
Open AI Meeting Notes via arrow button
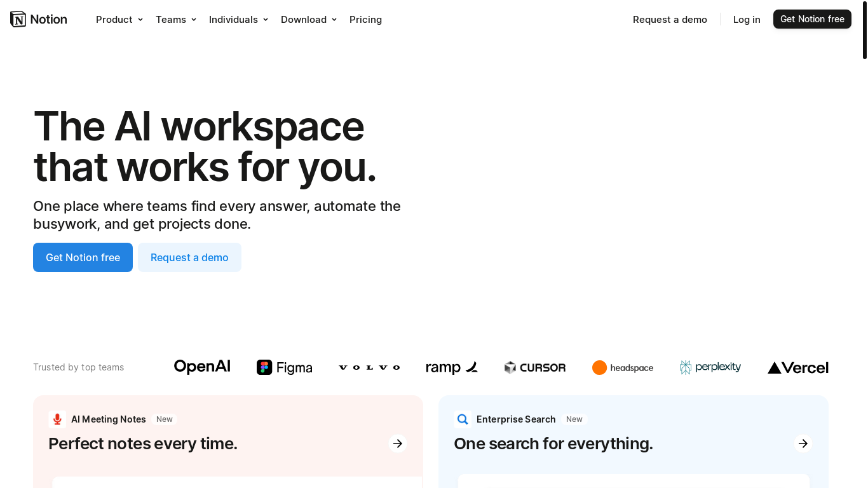(398, 444)
